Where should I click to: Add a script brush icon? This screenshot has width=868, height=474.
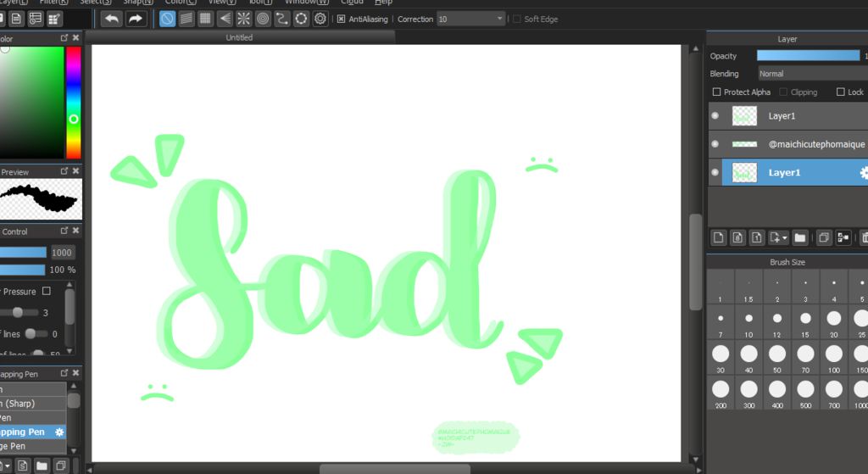pyautogui.click(x=23, y=466)
